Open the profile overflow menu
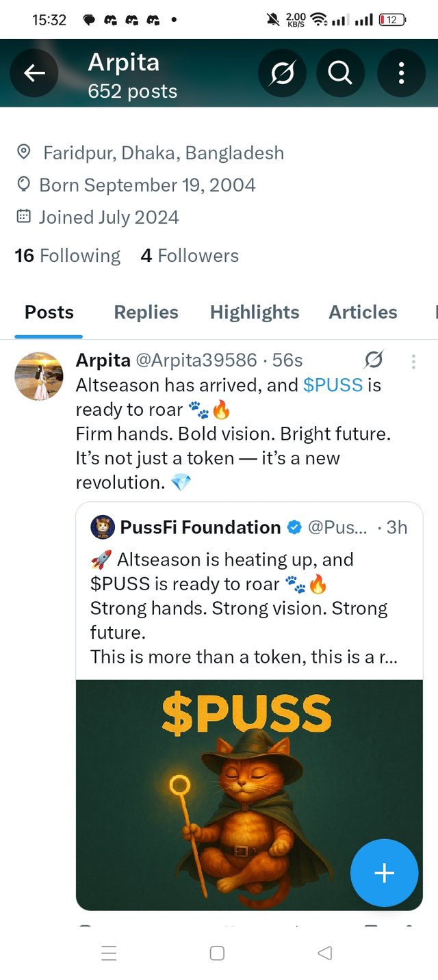Viewport: 438px width, 980px height. click(401, 73)
